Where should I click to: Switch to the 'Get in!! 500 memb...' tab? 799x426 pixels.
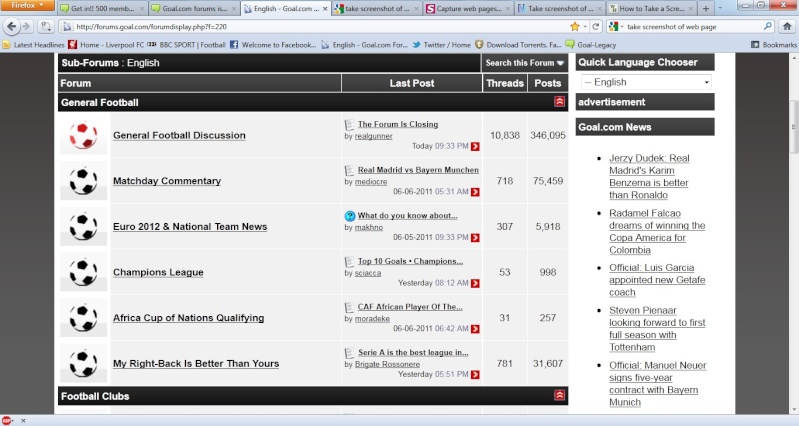102,9
